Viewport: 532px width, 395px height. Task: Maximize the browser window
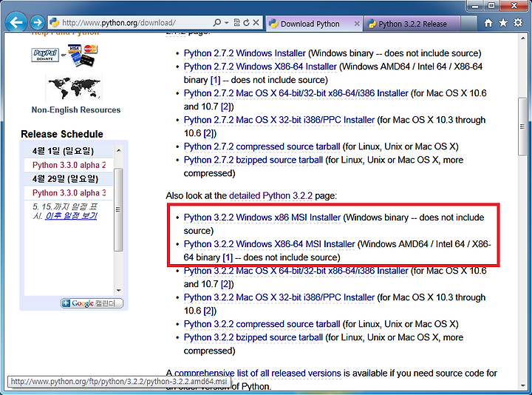point(491,6)
